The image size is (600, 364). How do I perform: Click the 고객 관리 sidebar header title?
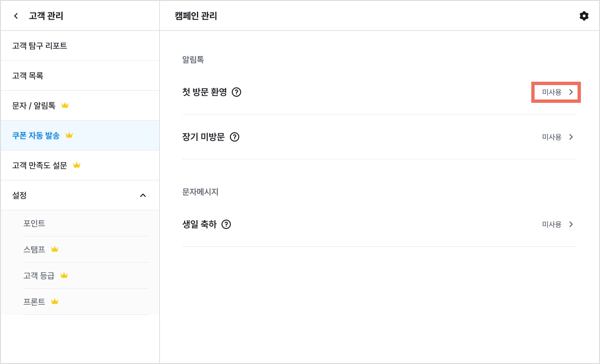tap(46, 16)
